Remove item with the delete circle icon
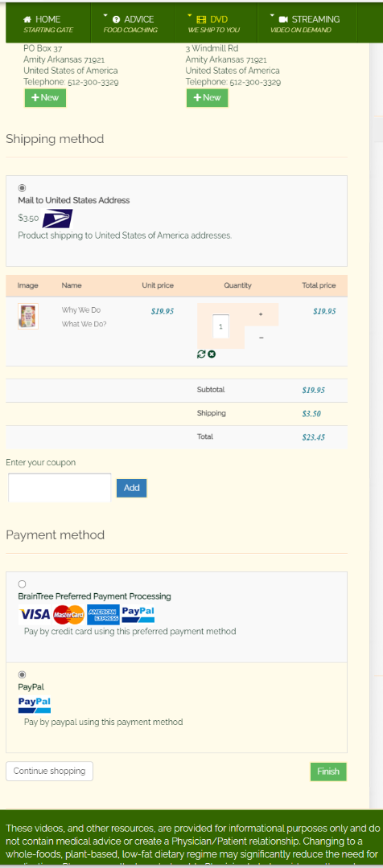The image size is (383, 868). tap(212, 354)
